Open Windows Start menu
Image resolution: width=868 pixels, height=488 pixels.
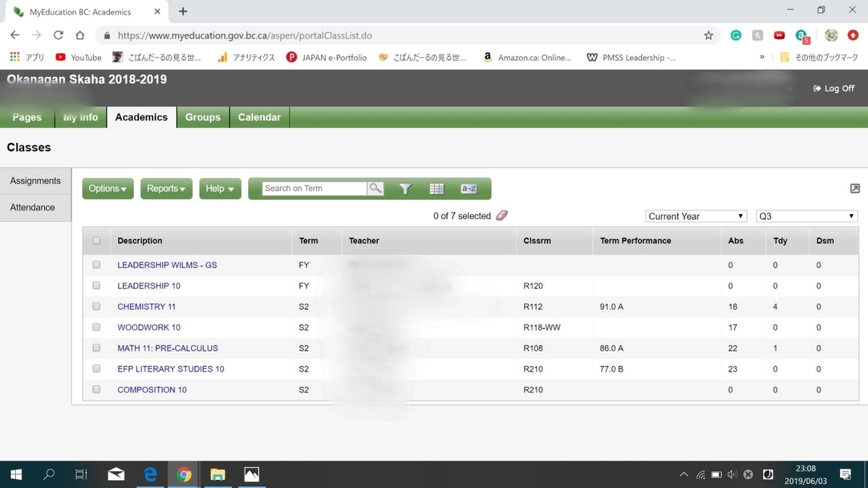coord(15,474)
